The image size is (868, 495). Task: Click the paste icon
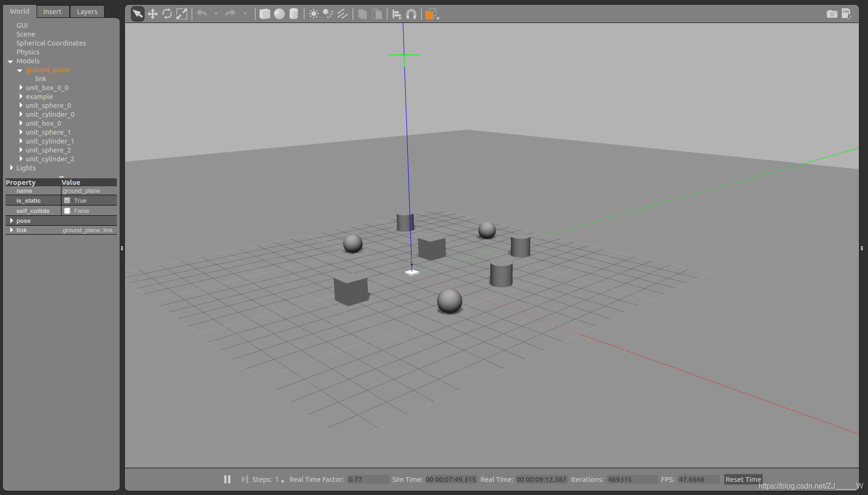[377, 14]
